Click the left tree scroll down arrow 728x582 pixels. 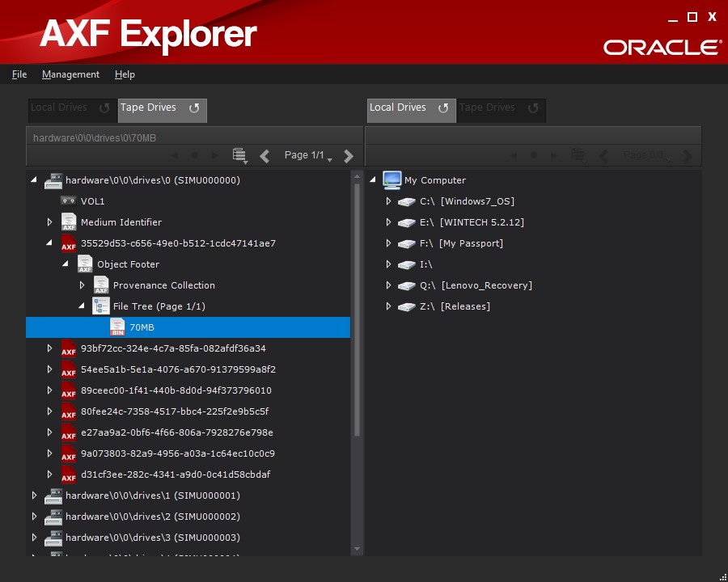click(357, 549)
